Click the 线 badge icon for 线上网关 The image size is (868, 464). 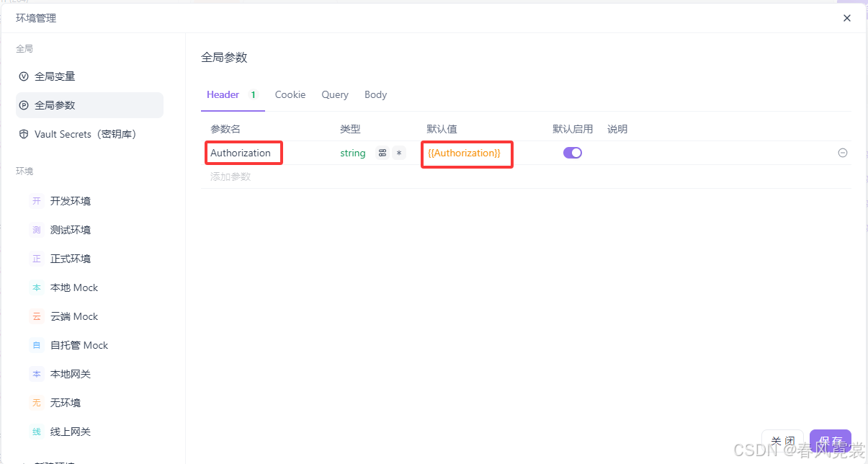pyautogui.click(x=37, y=432)
